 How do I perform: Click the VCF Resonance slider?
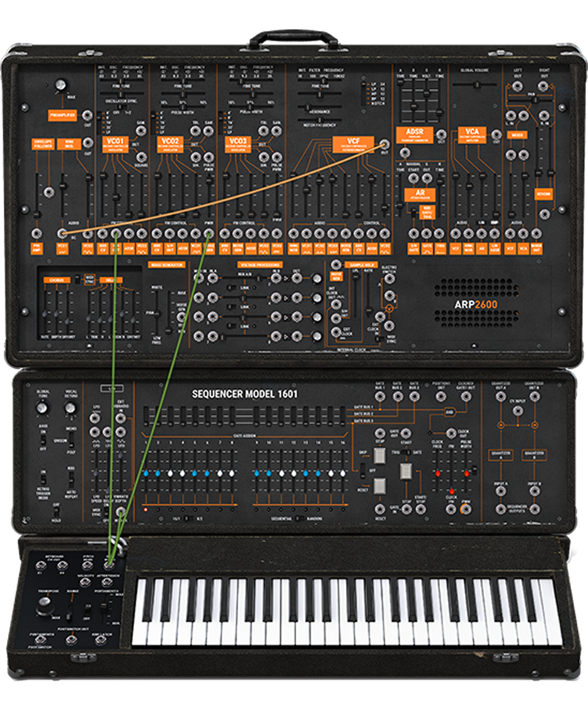tap(320, 107)
